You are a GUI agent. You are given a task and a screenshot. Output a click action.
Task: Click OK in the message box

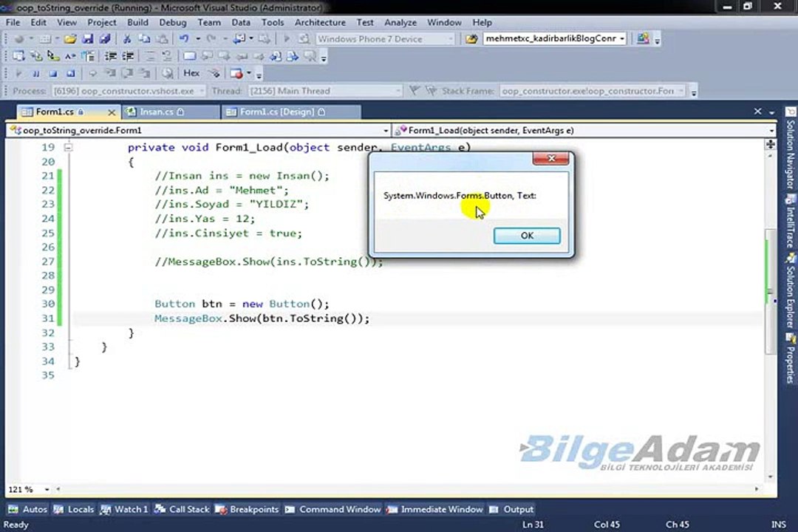pyautogui.click(x=527, y=236)
